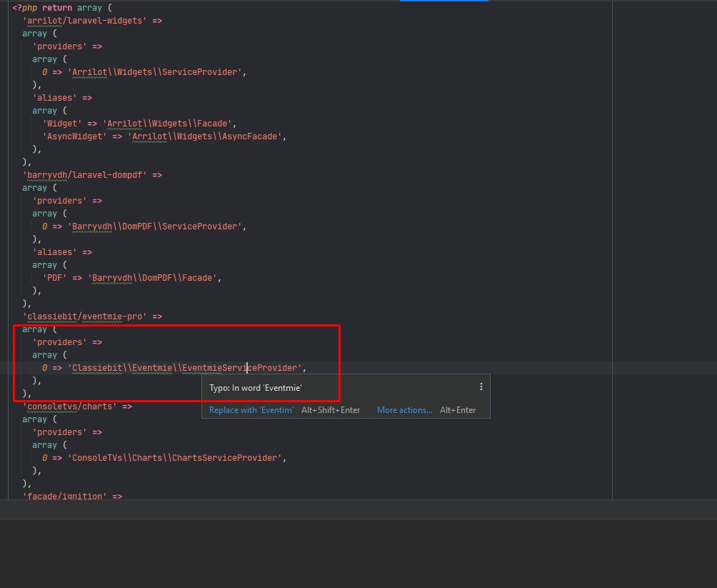Click the "Alt+Shift+Enter" shortcut hint in popup

coord(331,410)
